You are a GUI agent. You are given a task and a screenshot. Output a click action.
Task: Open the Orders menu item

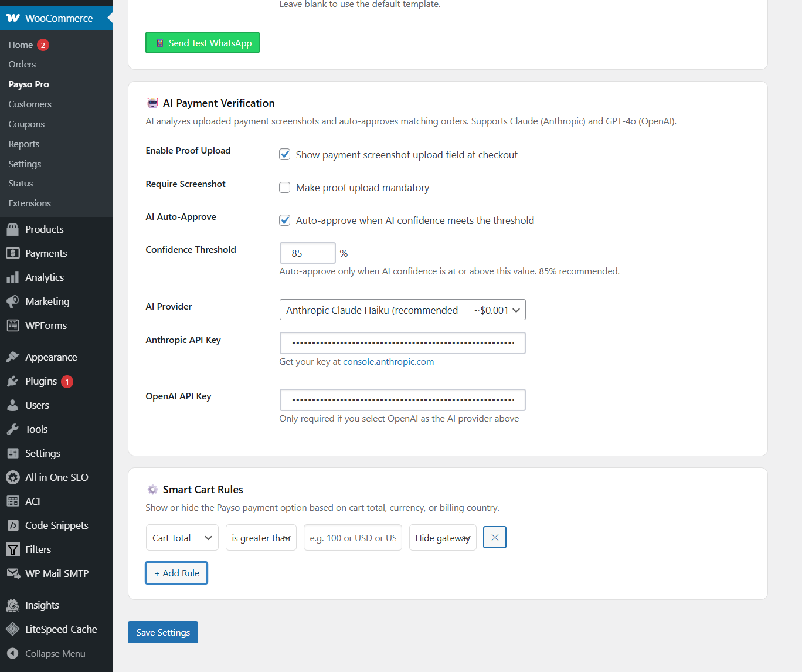22,64
